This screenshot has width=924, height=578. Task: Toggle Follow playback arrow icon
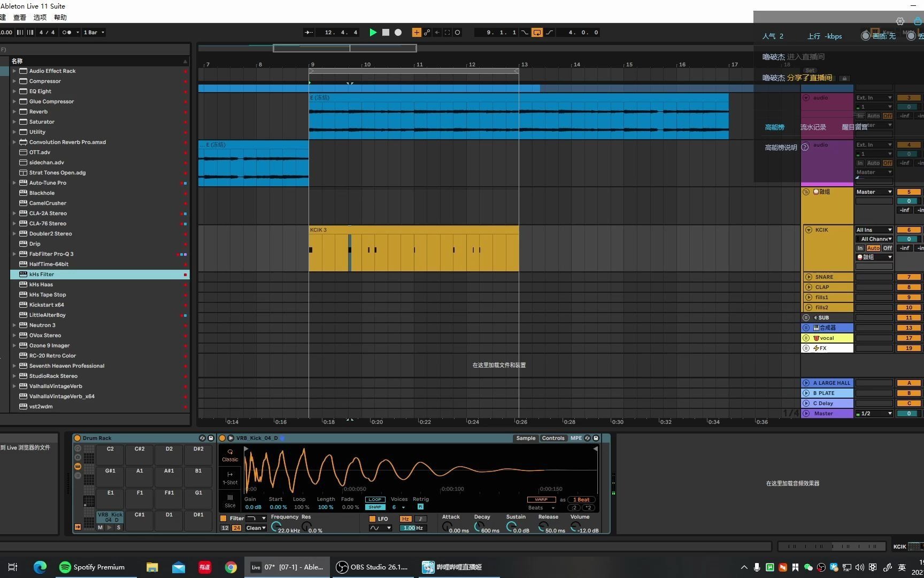pyautogui.click(x=309, y=33)
